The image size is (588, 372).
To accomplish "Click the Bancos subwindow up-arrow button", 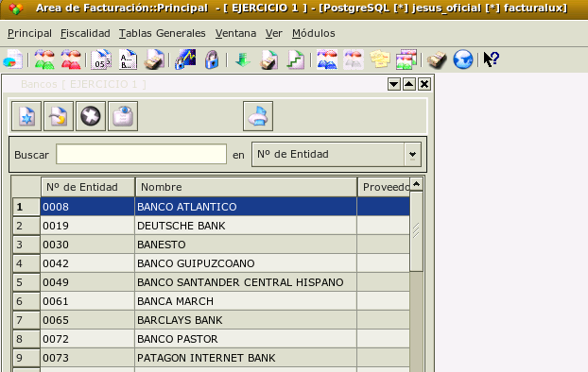I will 409,84.
